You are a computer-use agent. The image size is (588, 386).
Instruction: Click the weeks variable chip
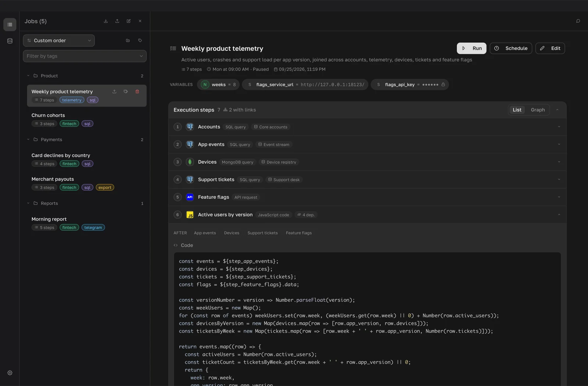(x=218, y=85)
